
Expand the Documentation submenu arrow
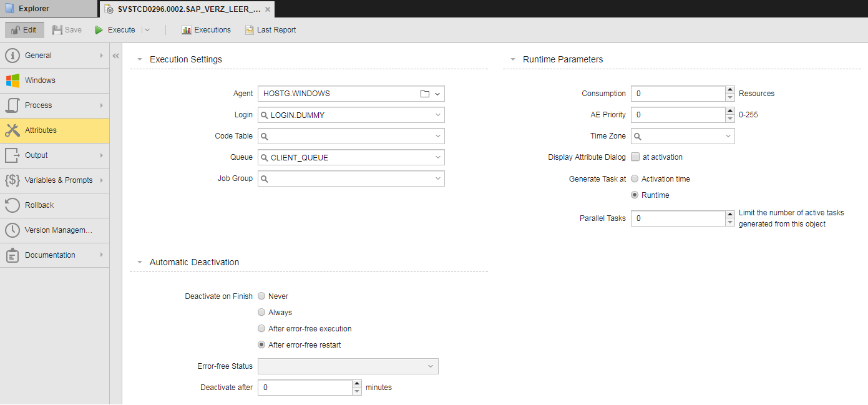(101, 255)
